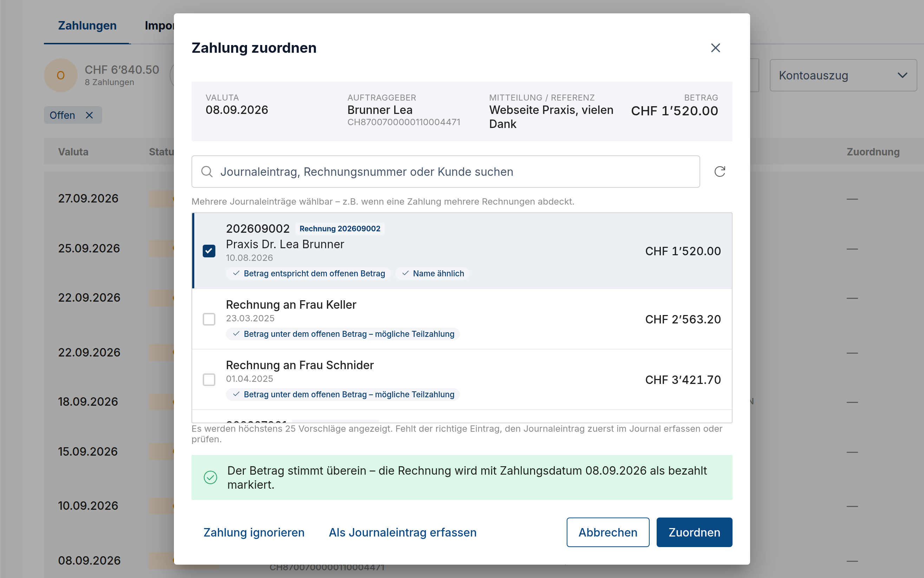Viewport: 924px width, 578px height.
Task: Click Teilzahlung tag under Frau Schnider
Action: point(343,394)
